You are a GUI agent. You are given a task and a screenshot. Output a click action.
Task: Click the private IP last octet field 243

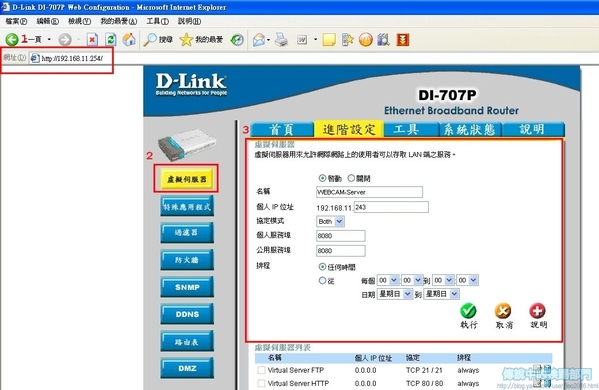[x=391, y=207]
